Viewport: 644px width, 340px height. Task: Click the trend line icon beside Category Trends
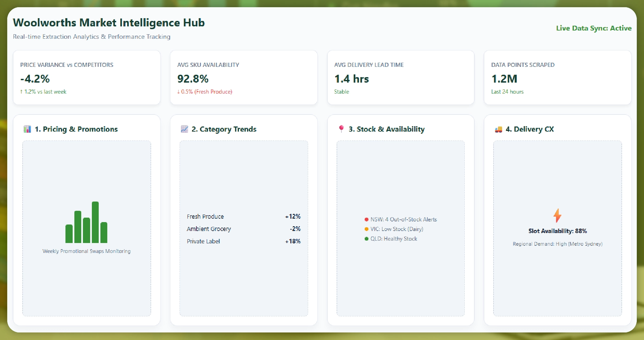pos(184,129)
